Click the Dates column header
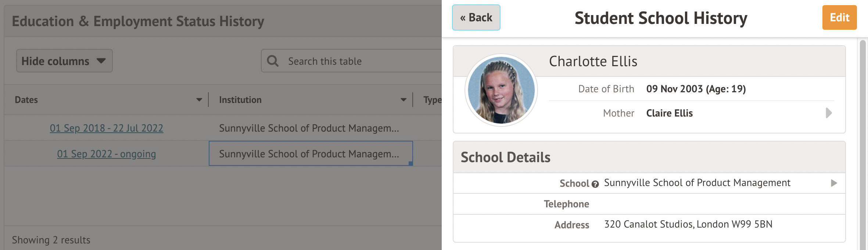This screenshot has height=250, width=868. tap(26, 100)
